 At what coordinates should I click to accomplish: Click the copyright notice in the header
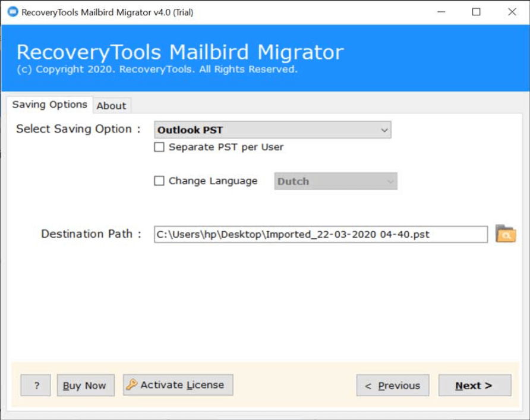pyautogui.click(x=157, y=70)
